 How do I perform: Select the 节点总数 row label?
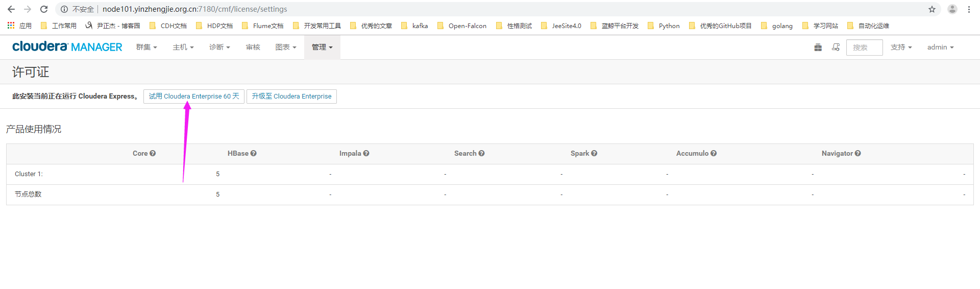28,194
